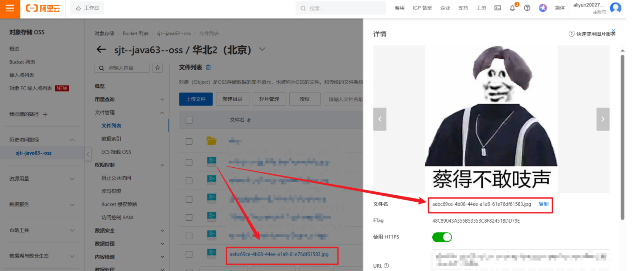Select 读写权限 in navigation
Screen dimensions: 644x271
pyautogui.click(x=112, y=191)
